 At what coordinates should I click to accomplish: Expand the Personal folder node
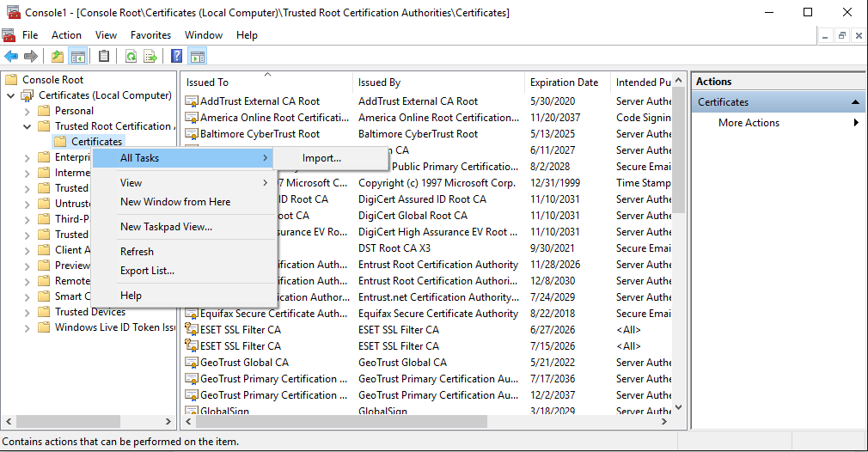(x=27, y=111)
